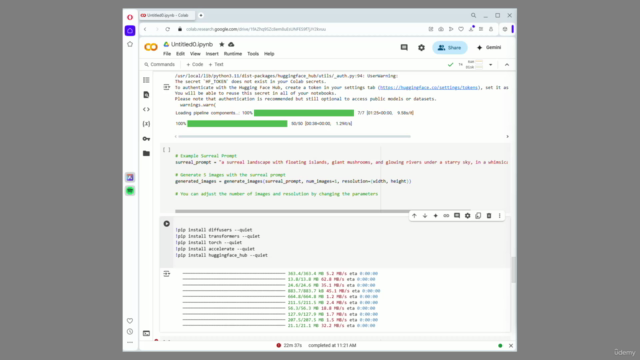Open Find and replace in Colab sidebar
Screen dimensions: 640x360
146,95
